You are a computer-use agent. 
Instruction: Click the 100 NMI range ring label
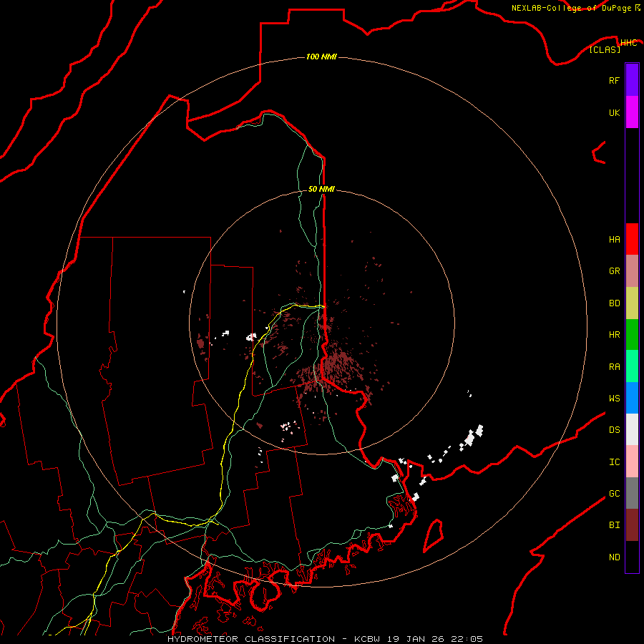tap(321, 57)
